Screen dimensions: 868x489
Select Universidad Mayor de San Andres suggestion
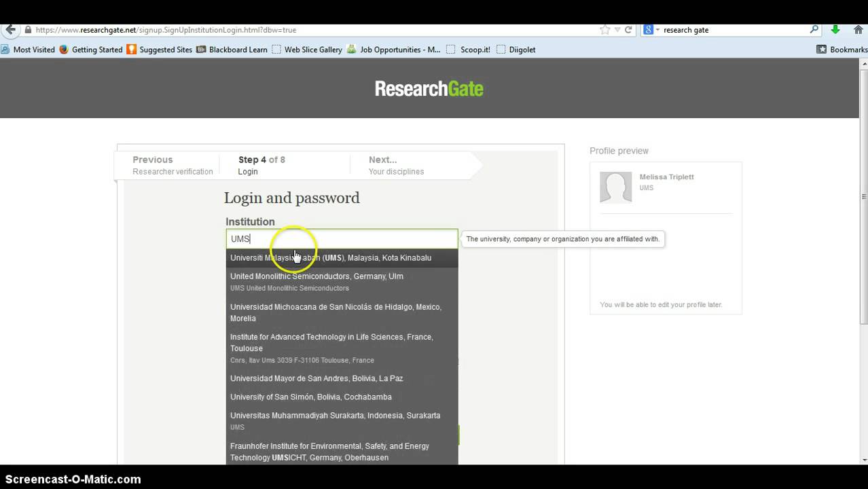coord(342,378)
